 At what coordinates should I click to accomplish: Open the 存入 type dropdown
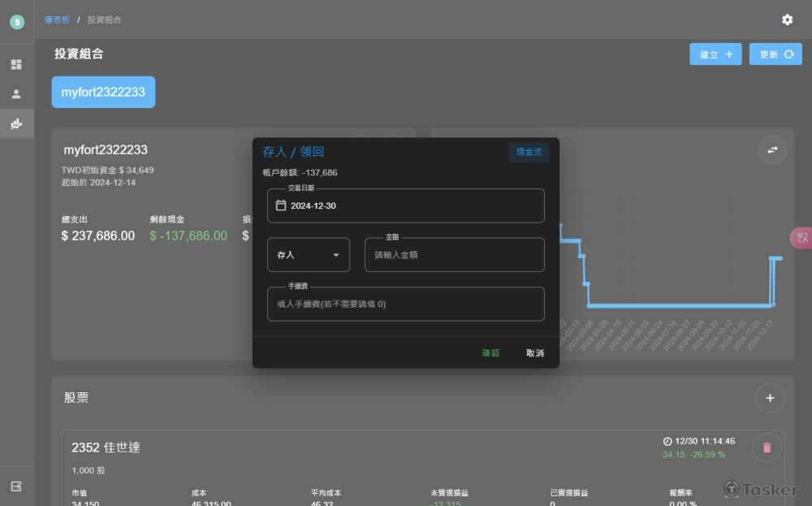click(309, 255)
